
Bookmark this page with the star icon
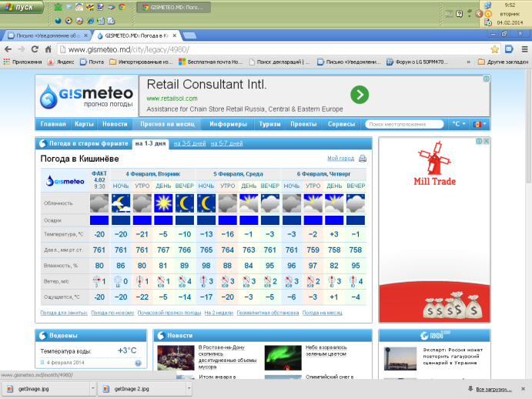[x=495, y=49]
